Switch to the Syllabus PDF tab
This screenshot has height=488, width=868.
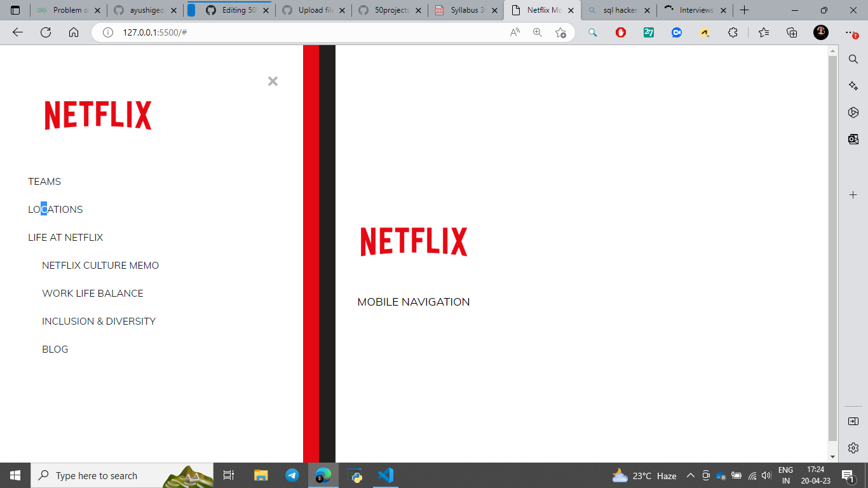[466, 10]
